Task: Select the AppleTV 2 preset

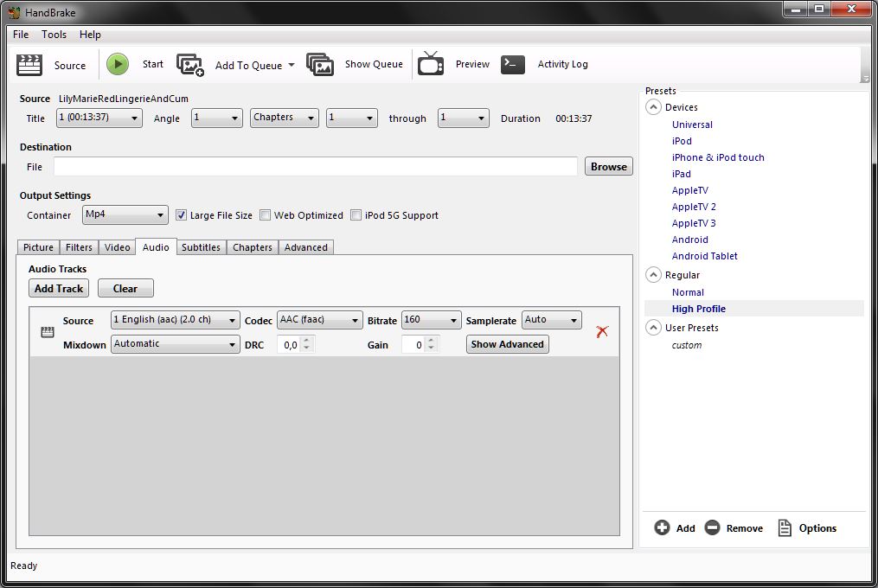Action: 694,207
